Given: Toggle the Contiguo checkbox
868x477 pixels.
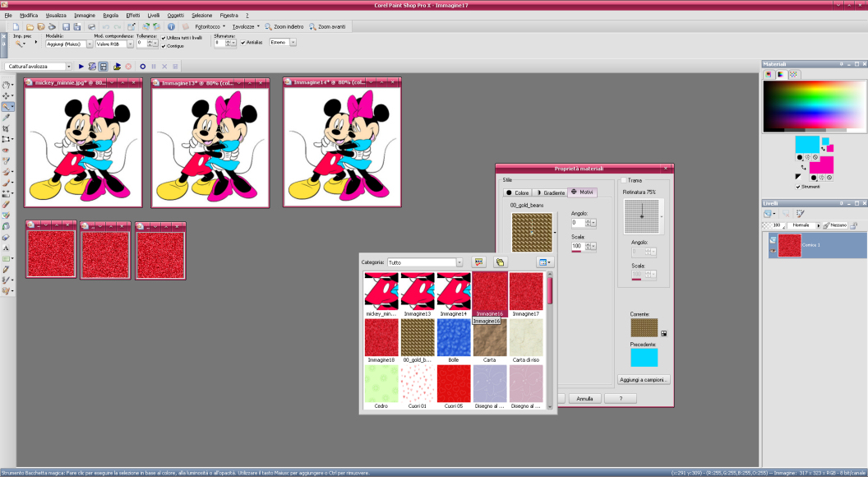Looking at the screenshot, I should click(x=164, y=46).
